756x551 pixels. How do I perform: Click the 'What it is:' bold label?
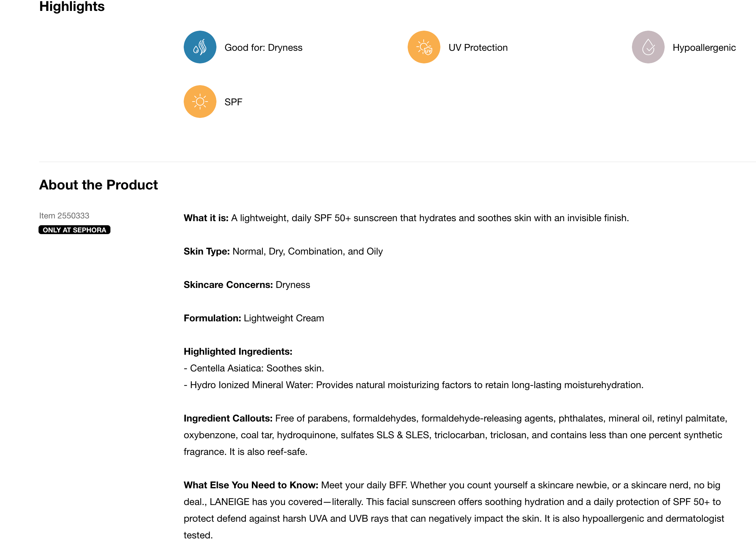coord(206,218)
